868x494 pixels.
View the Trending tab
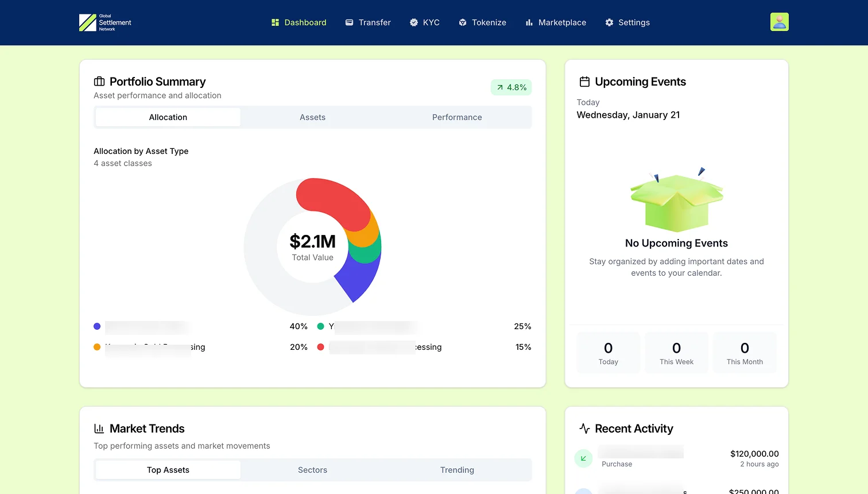(457, 470)
